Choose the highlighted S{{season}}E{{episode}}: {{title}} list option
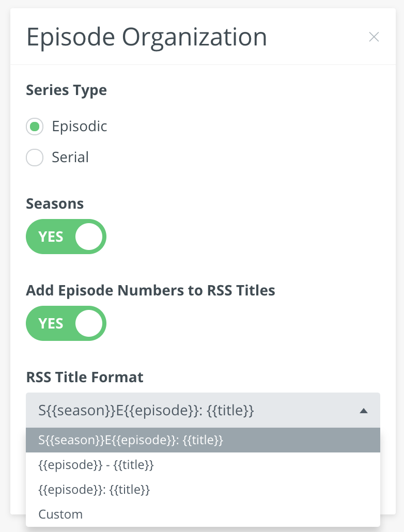 131,441
